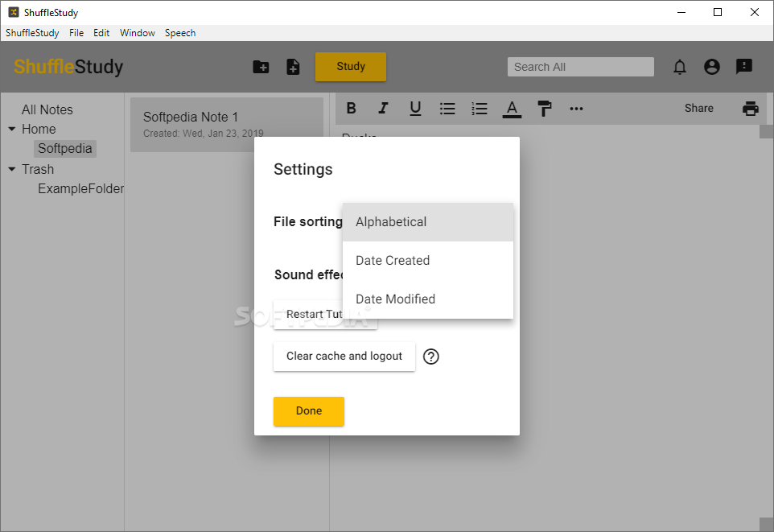This screenshot has height=532, width=774.
Task: Click the ShuffleStudy logo
Action: coord(68,67)
